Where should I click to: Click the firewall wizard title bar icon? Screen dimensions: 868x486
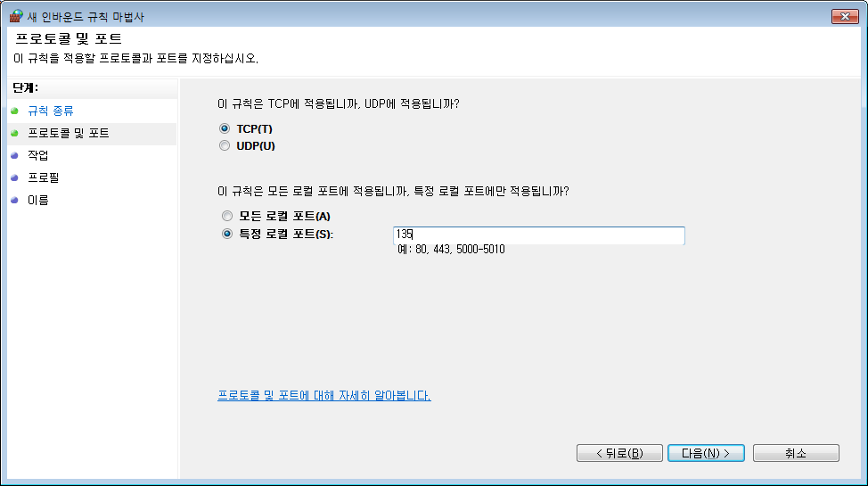point(16,15)
